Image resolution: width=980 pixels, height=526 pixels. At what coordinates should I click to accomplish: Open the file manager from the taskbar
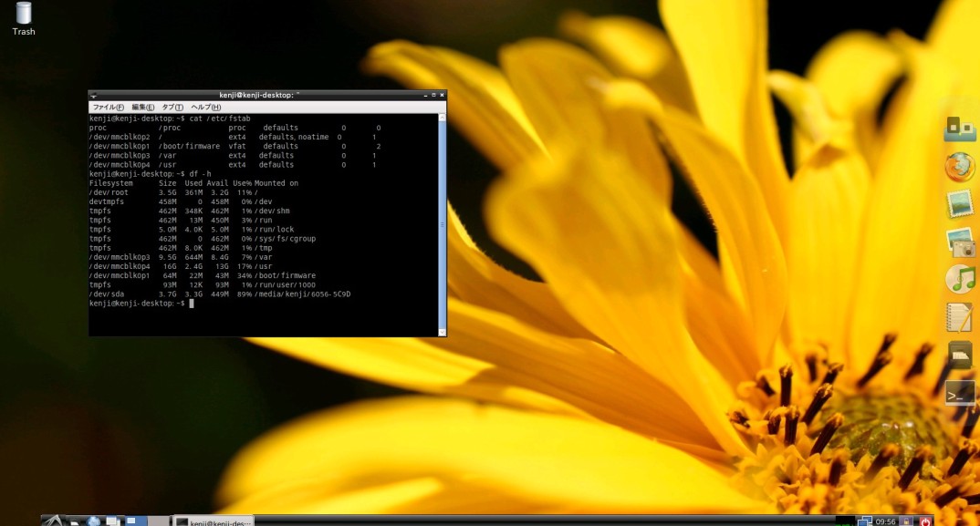click(x=111, y=521)
